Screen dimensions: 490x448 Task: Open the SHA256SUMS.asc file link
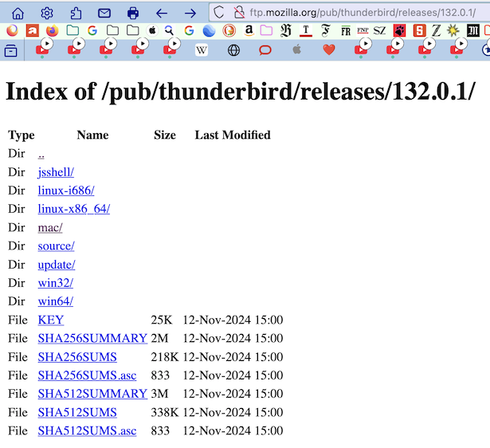click(x=87, y=375)
